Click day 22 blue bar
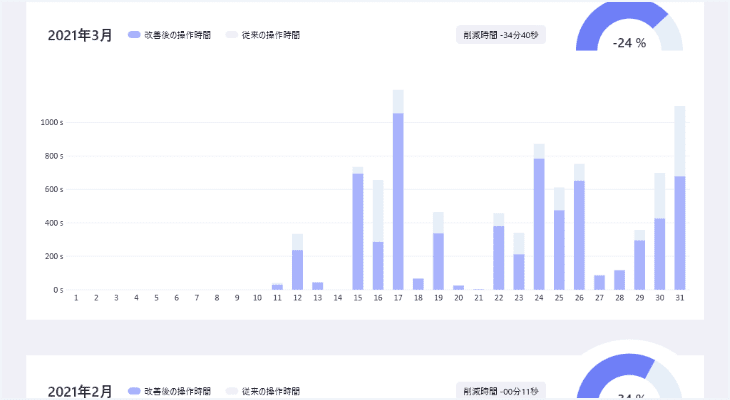Screen dimensions: 730x400 (499, 258)
